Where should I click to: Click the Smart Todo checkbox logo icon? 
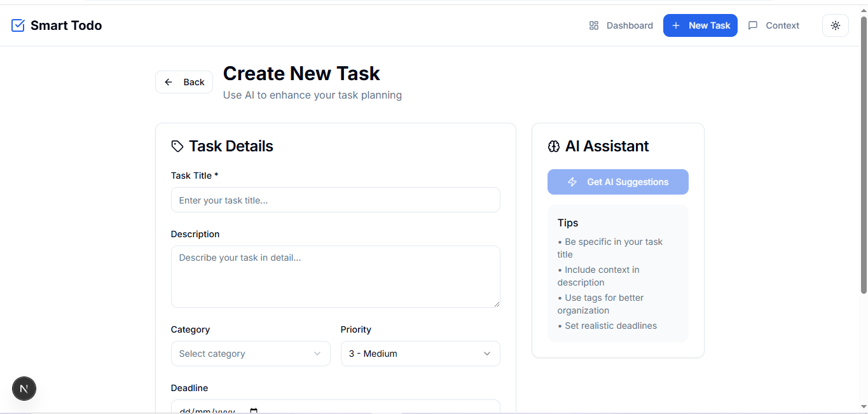point(18,25)
